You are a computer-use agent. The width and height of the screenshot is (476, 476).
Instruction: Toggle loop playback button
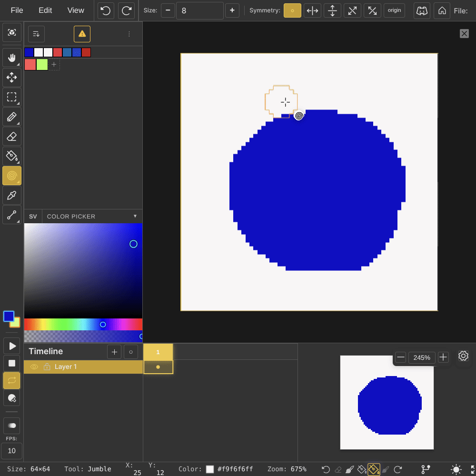[x=12, y=380]
